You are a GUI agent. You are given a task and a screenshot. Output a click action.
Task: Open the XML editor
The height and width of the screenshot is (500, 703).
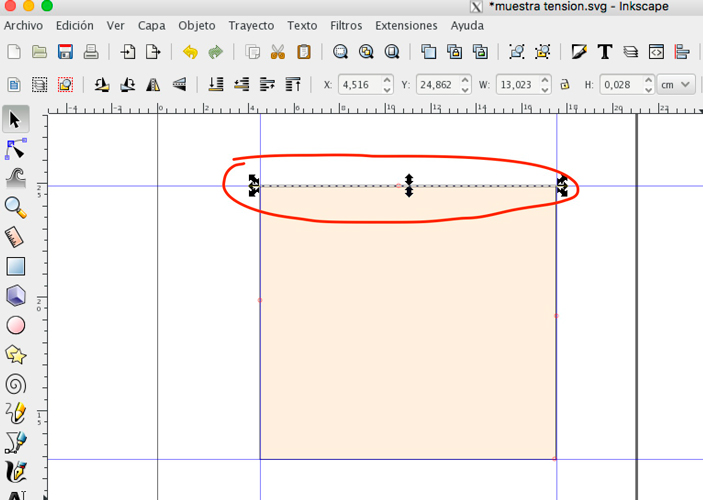656,52
